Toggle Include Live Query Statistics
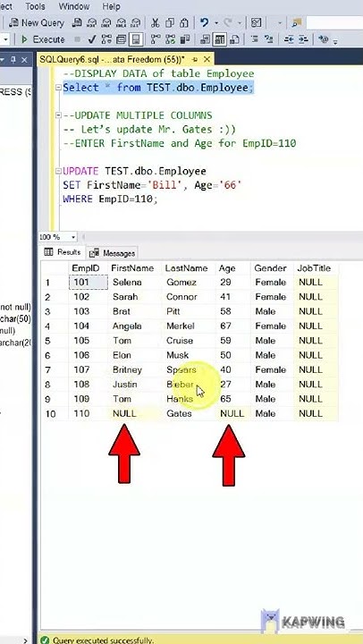 [x=170, y=40]
